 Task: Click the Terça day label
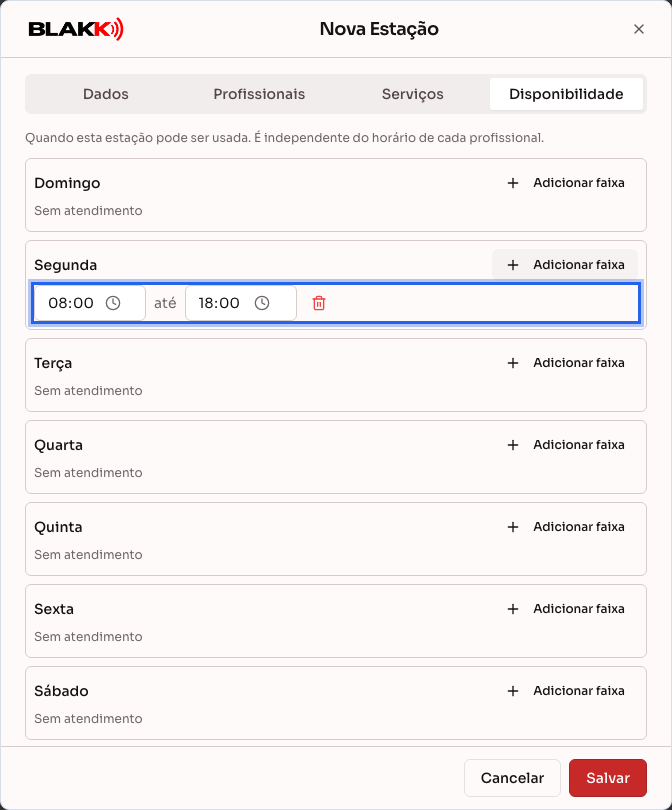coord(53,363)
